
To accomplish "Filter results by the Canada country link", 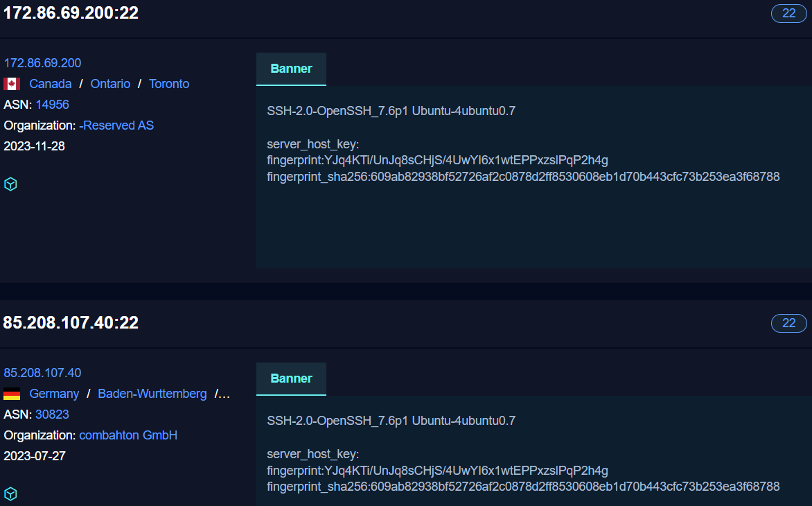I will point(50,83).
